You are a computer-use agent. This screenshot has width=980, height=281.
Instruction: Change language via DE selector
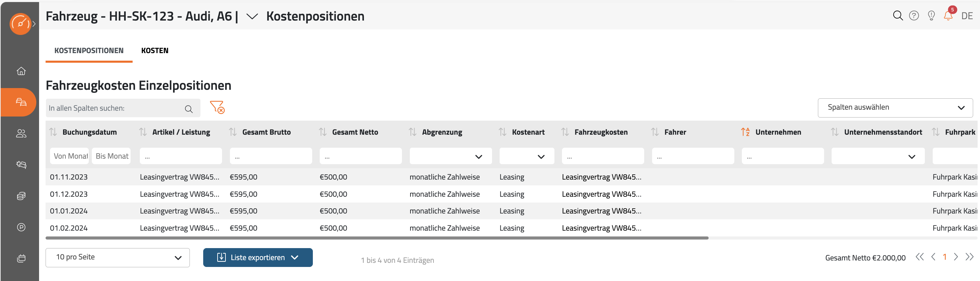pos(967,16)
